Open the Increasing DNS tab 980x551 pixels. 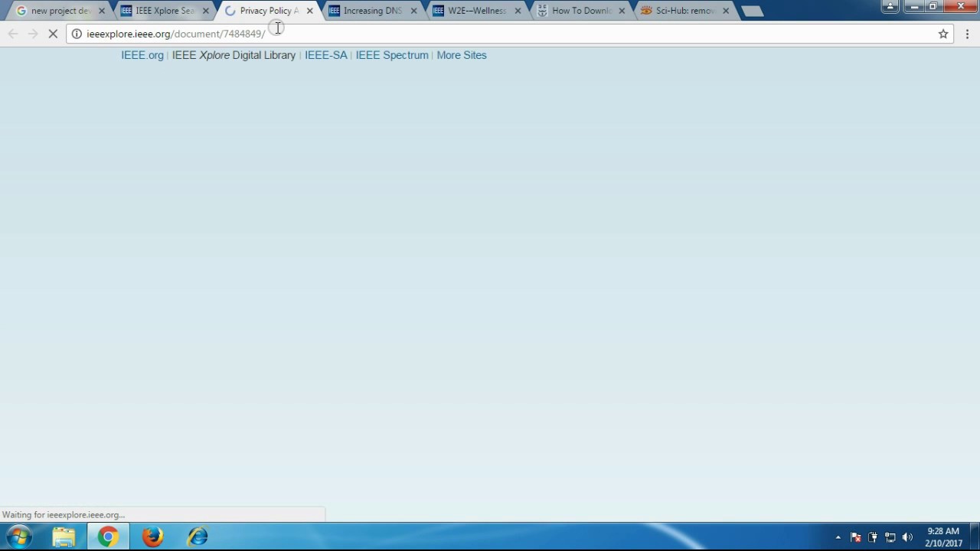tap(372, 11)
